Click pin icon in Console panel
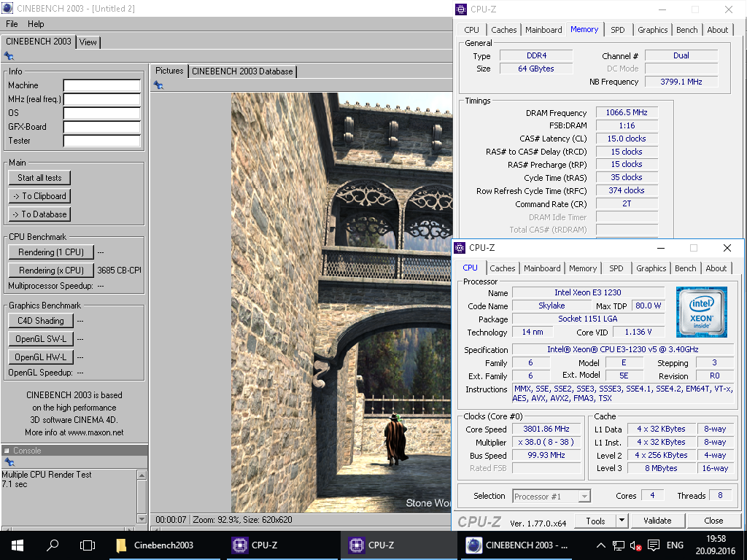747x560 pixels. coord(9,462)
